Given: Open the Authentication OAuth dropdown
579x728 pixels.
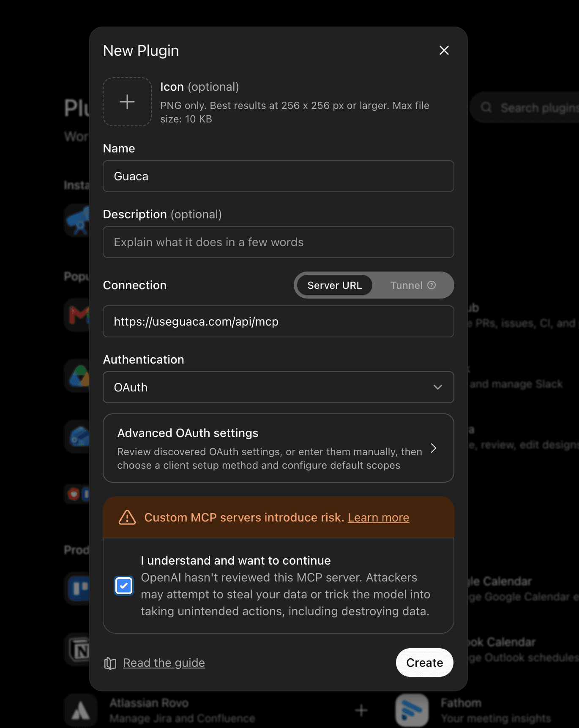Looking at the screenshot, I should tap(279, 387).
